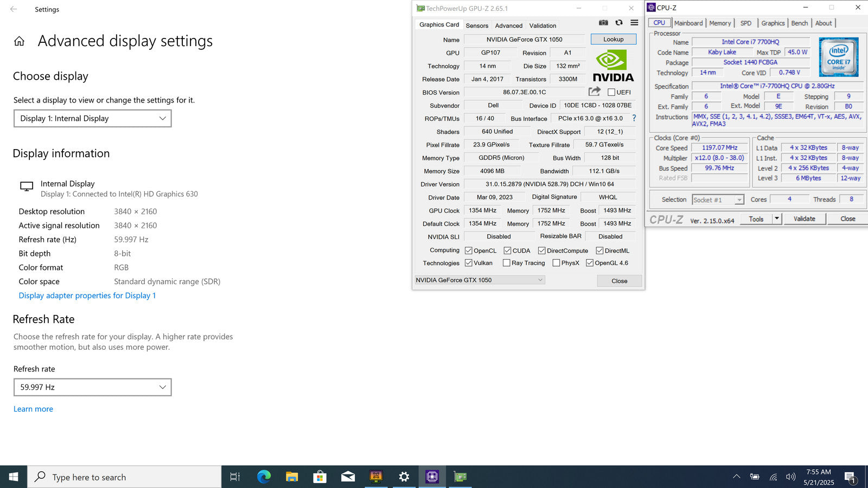868x488 pixels.
Task: Expand the NVIDIA GeForce GTX 1050 GPU selector
Action: click(x=480, y=280)
